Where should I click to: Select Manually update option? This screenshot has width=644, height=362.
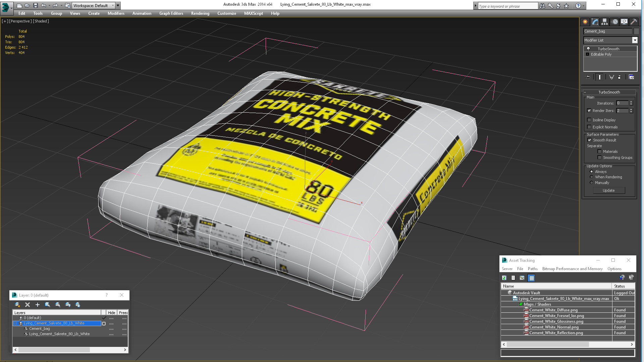tap(591, 183)
